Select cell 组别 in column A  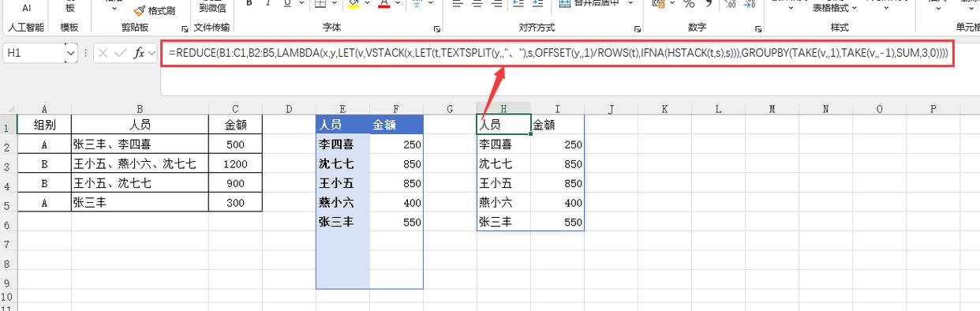(44, 124)
